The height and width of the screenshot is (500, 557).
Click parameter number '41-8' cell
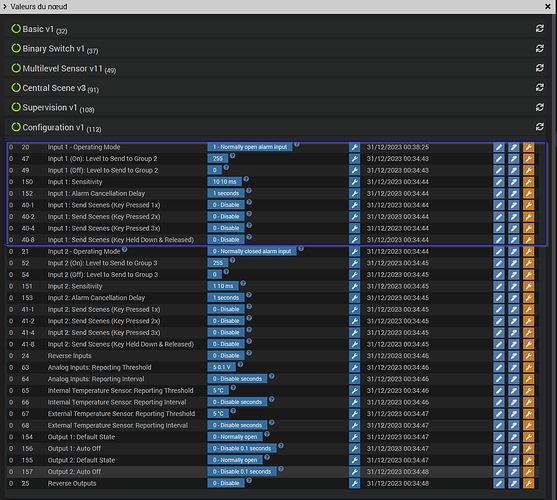pos(28,344)
